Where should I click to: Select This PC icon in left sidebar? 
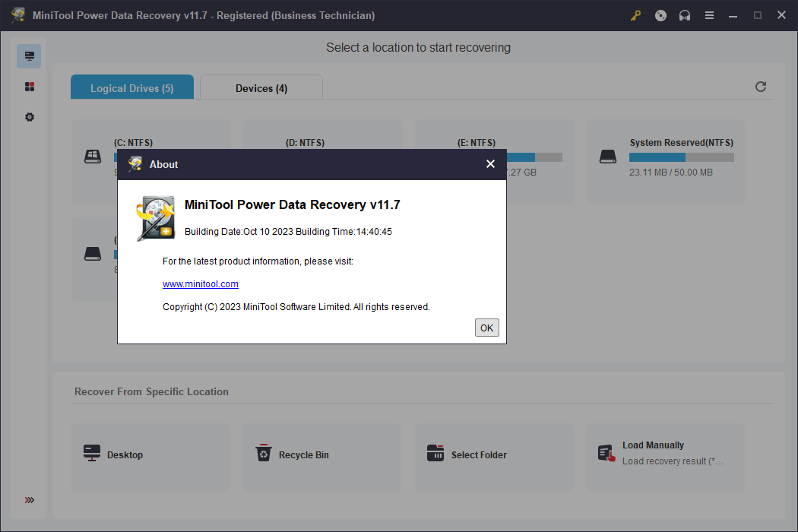(29, 56)
